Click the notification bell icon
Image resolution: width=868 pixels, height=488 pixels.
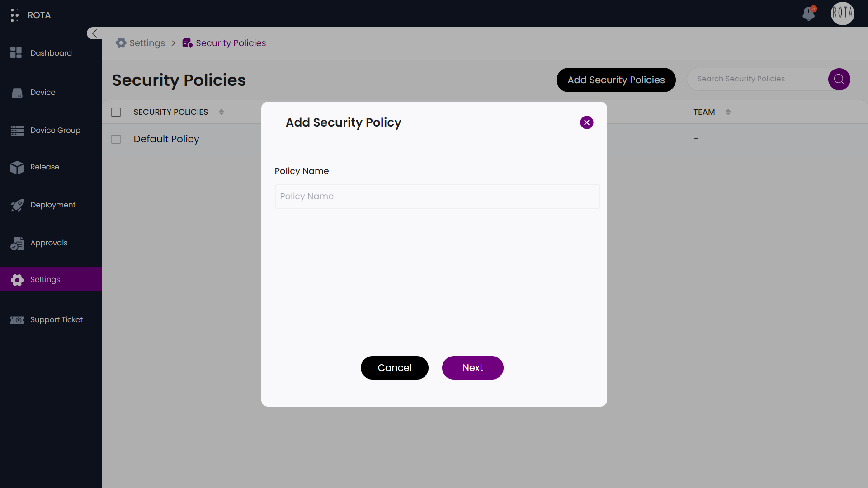[809, 14]
